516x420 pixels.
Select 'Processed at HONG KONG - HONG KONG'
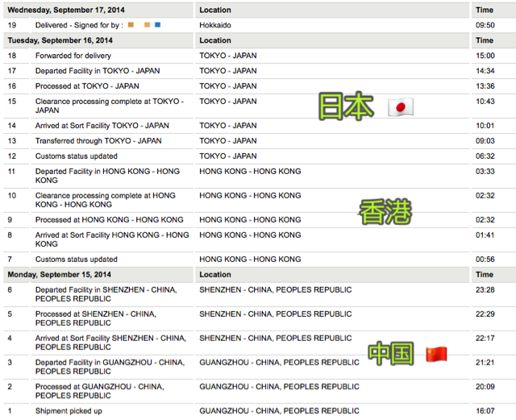[110, 219]
